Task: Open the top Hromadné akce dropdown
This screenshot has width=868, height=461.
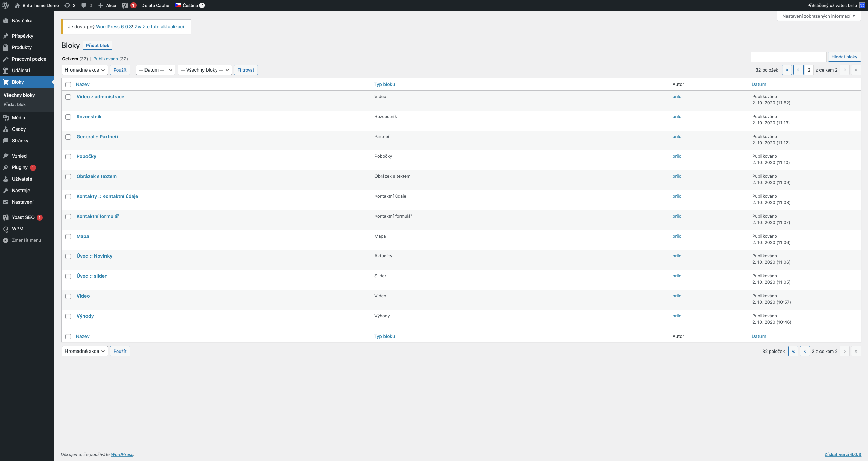Action: click(84, 70)
